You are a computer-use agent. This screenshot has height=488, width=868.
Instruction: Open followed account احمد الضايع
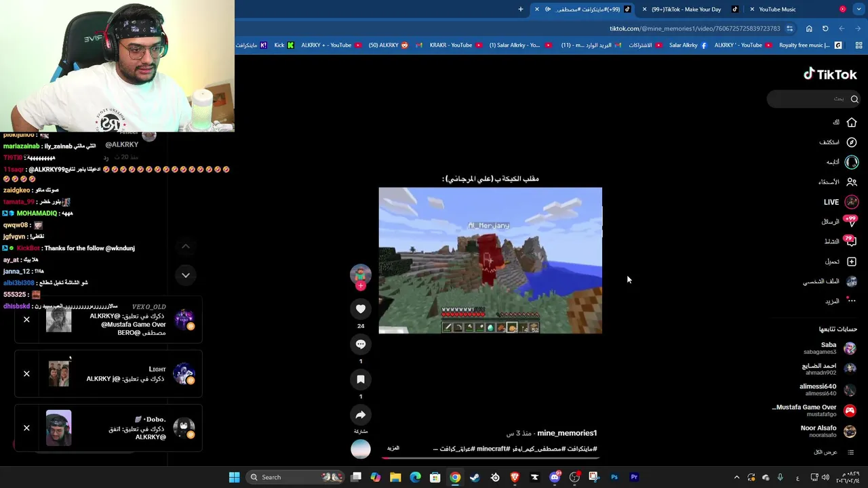[x=829, y=369]
